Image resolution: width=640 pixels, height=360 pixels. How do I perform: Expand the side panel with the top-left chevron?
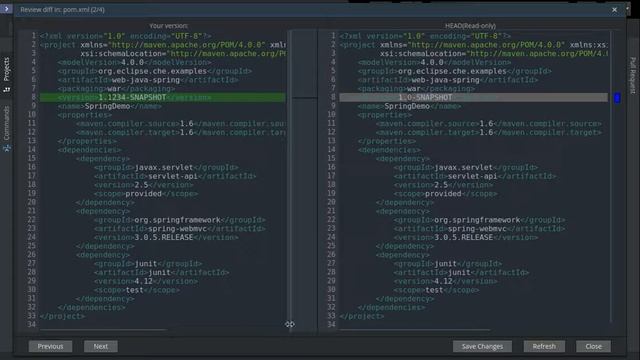point(6,9)
